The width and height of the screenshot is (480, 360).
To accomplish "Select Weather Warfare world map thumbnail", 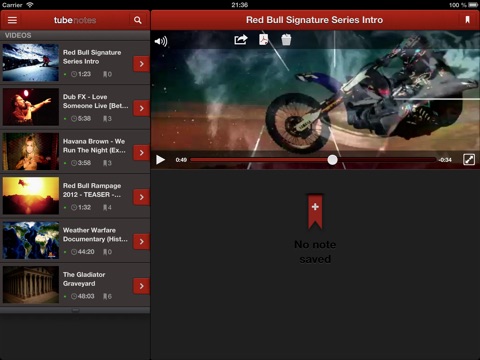I will tap(31, 240).
